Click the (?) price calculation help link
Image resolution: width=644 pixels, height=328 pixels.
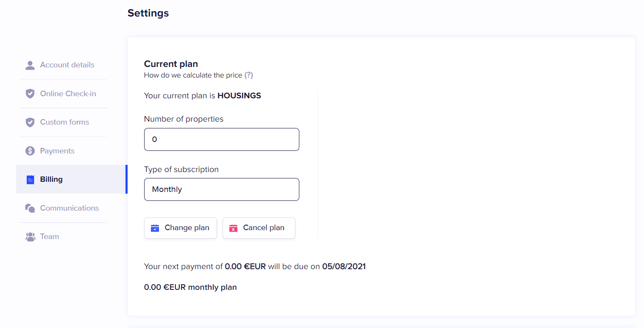[x=248, y=75]
